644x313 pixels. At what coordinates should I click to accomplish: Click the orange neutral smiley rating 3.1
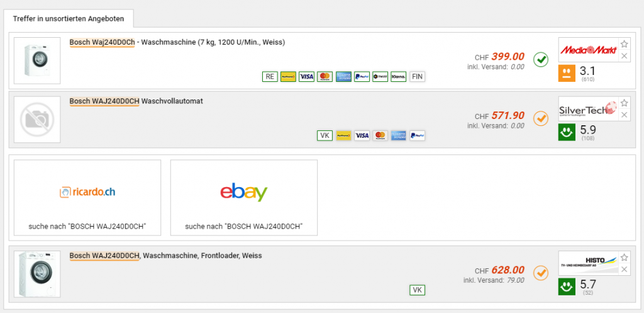(x=567, y=73)
